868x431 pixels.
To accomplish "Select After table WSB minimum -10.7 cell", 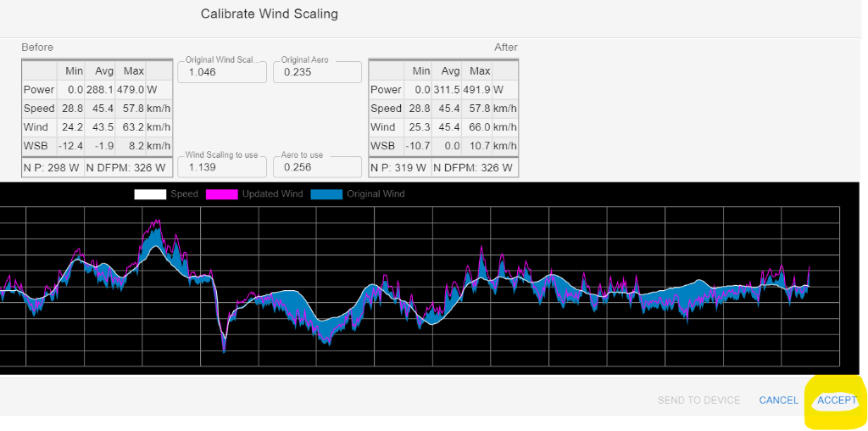I will pos(418,146).
